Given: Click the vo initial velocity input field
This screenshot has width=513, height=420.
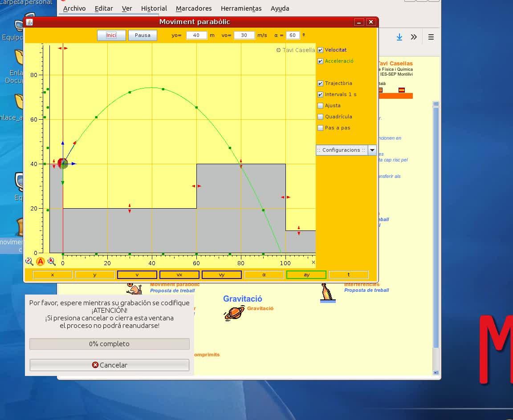Looking at the screenshot, I should pyautogui.click(x=244, y=35).
